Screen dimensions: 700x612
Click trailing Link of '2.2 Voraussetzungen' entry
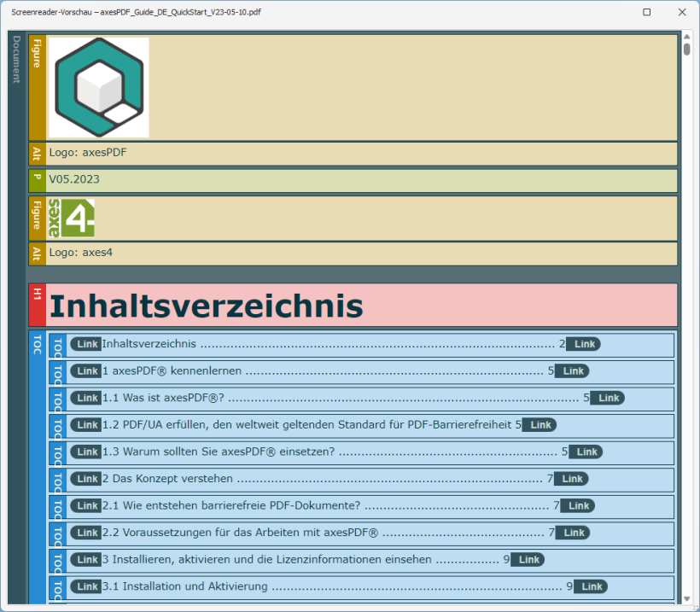click(x=573, y=533)
